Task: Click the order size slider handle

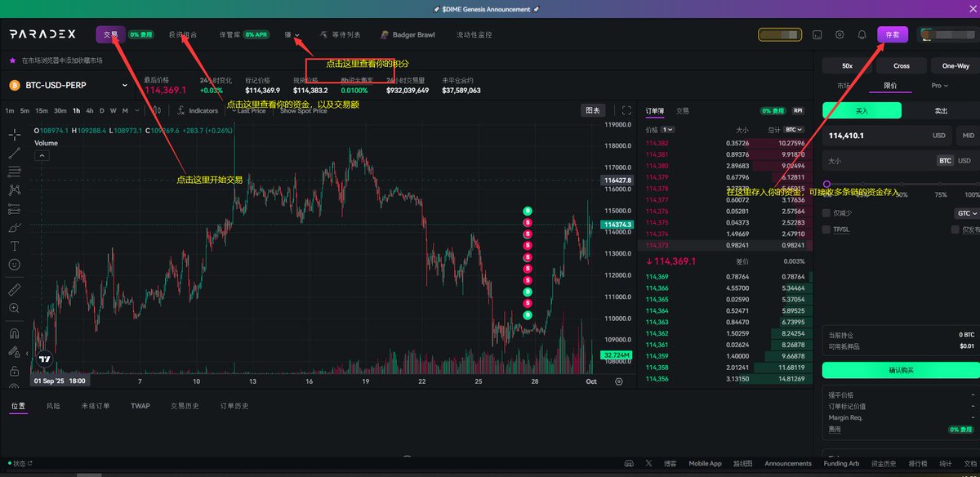Action: [826, 185]
